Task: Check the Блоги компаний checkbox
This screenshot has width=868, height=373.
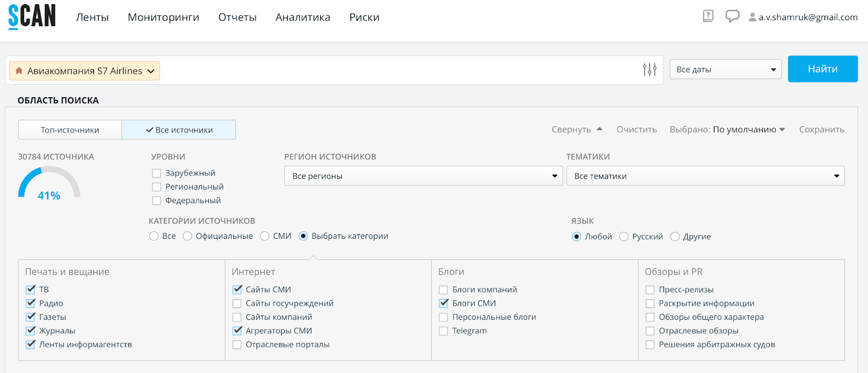Action: (x=443, y=290)
